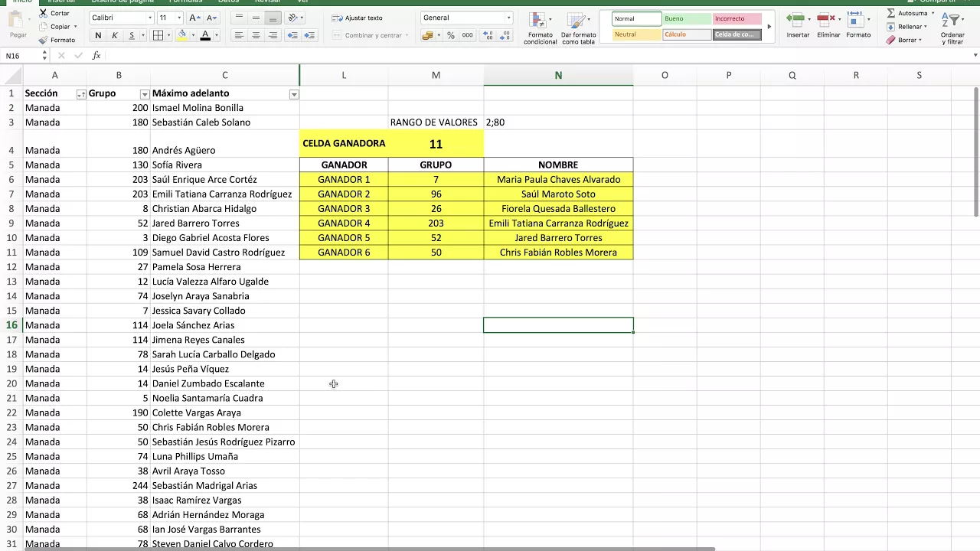Align text left

click(239, 35)
